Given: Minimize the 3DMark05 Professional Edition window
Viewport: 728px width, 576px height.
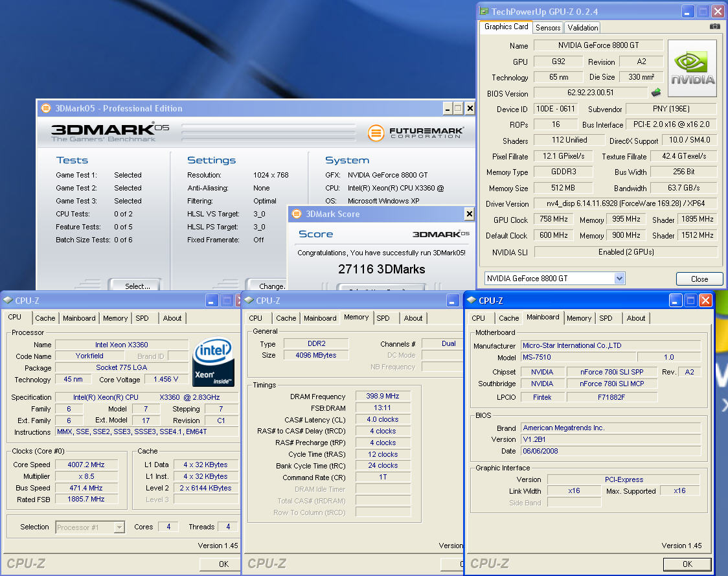Looking at the screenshot, I should coord(447,109).
